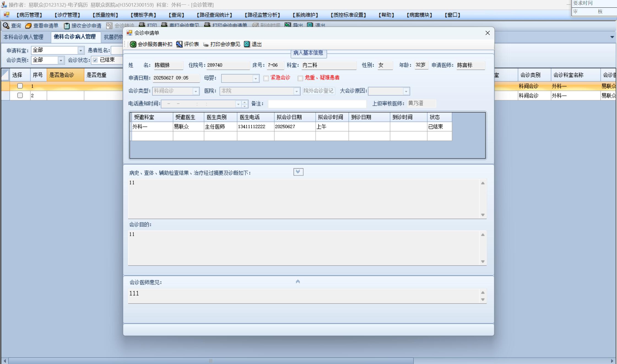Click the bottom horizontal scrollbar thumb
The image size is (617, 364).
tap(211, 361)
